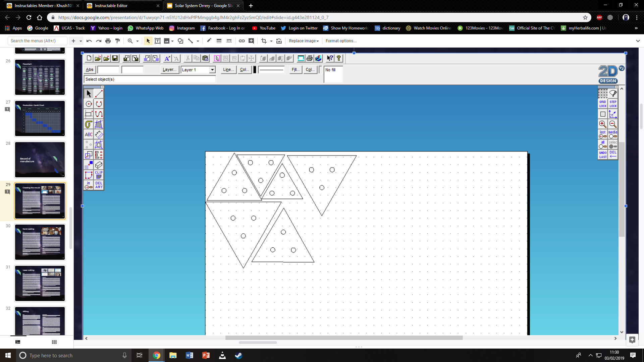Select slide 30 thumbnail Sand casting

[40, 242]
